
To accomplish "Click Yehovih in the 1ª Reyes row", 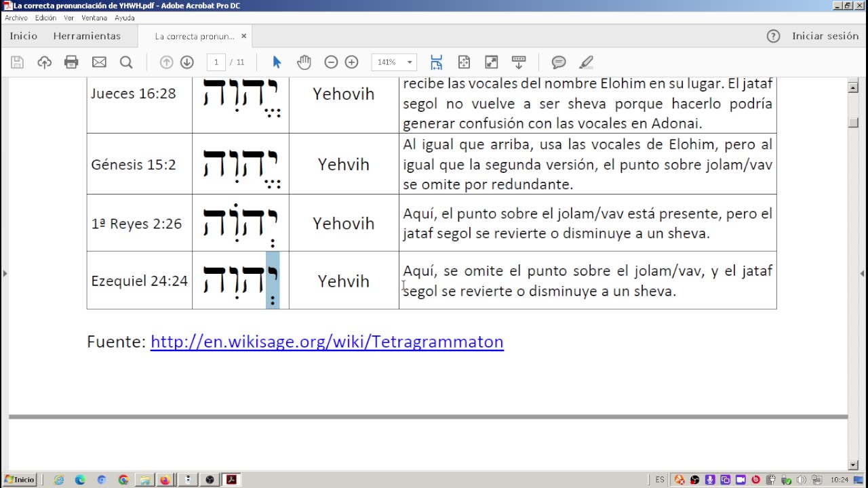I will pyautogui.click(x=344, y=224).
